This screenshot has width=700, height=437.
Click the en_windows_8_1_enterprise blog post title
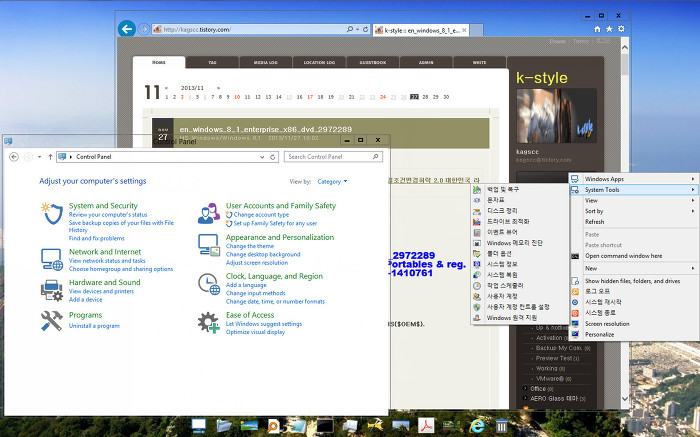[x=266, y=129]
